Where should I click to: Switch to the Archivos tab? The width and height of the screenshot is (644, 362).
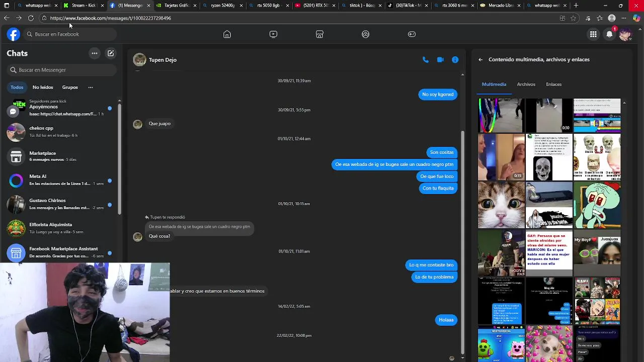526,84
